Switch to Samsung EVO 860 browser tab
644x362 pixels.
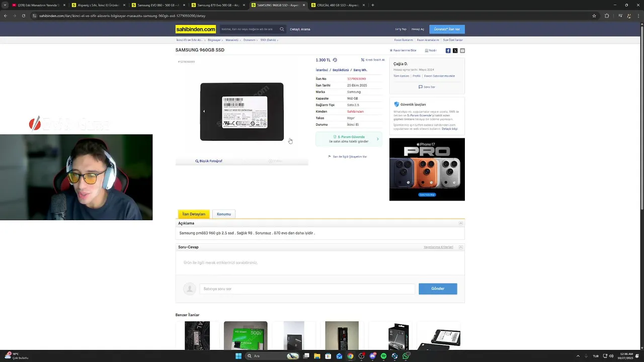point(157,5)
